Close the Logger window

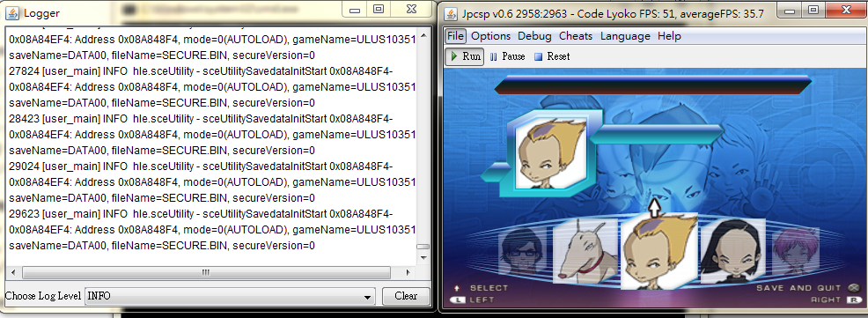(411, 10)
